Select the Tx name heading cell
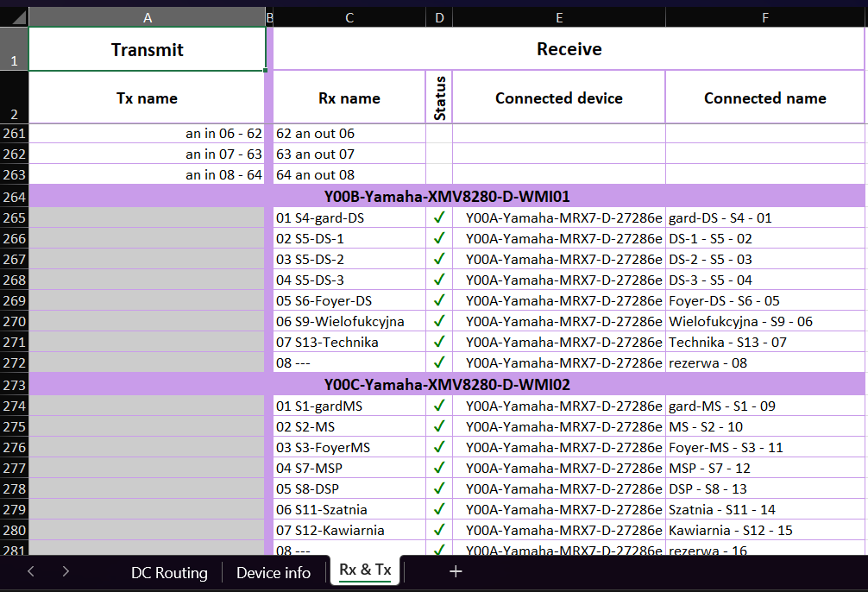 pos(147,98)
